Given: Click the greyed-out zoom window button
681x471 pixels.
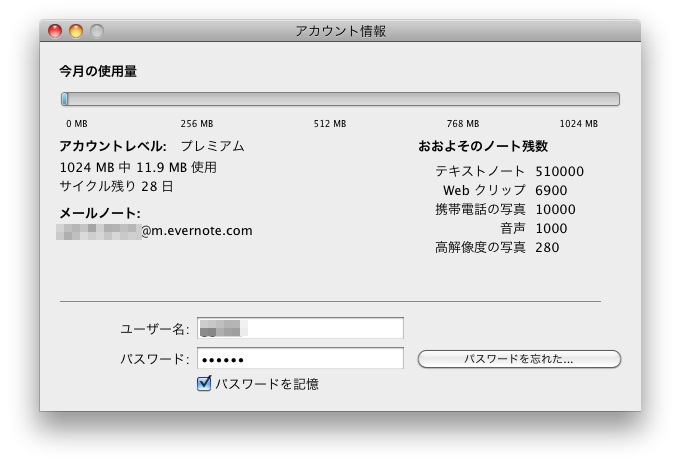Looking at the screenshot, I should 97,31.
